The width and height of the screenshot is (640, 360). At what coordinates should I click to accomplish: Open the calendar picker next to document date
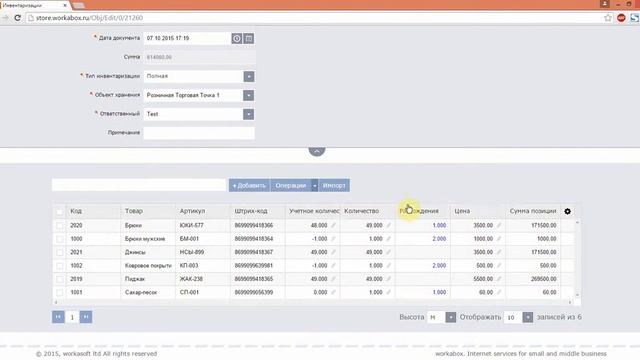click(249, 38)
